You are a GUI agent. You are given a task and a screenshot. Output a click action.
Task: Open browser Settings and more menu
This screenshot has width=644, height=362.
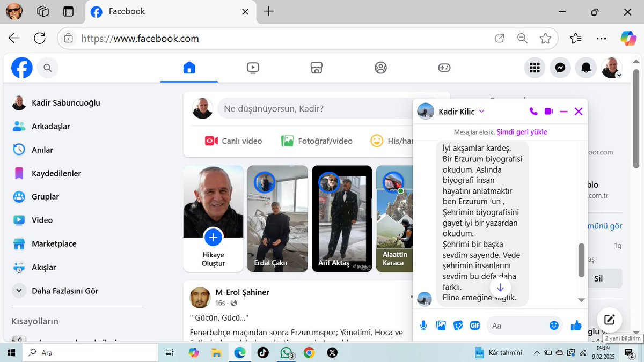[x=602, y=38]
